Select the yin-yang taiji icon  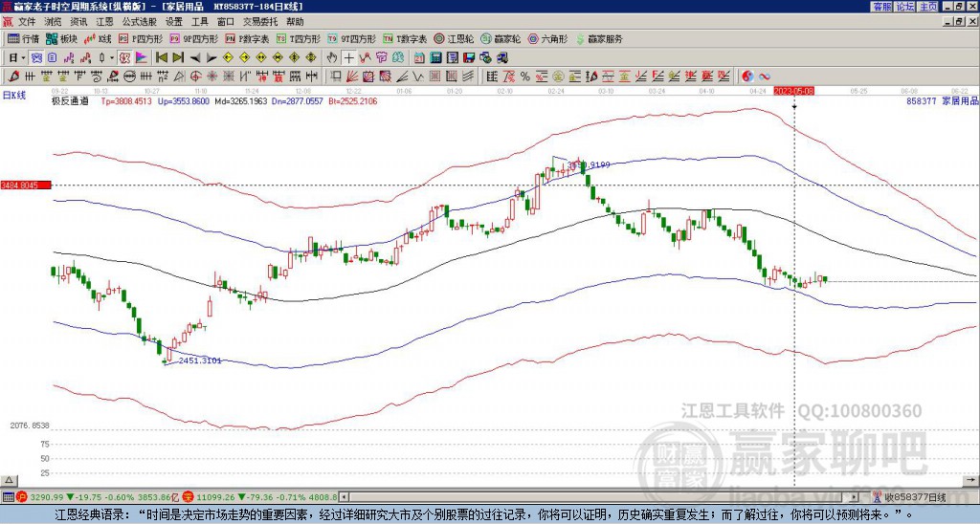747,76
